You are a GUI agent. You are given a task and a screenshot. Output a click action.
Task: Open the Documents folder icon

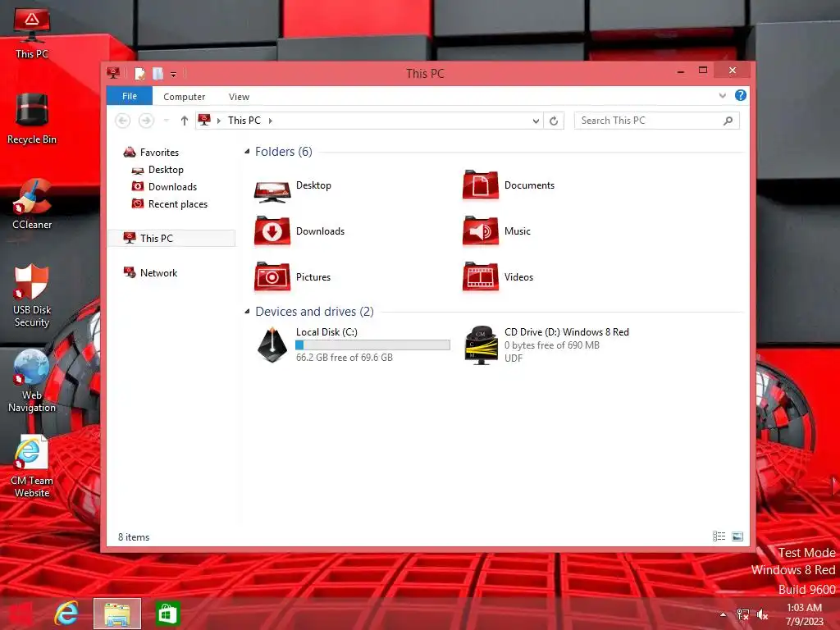pos(481,185)
